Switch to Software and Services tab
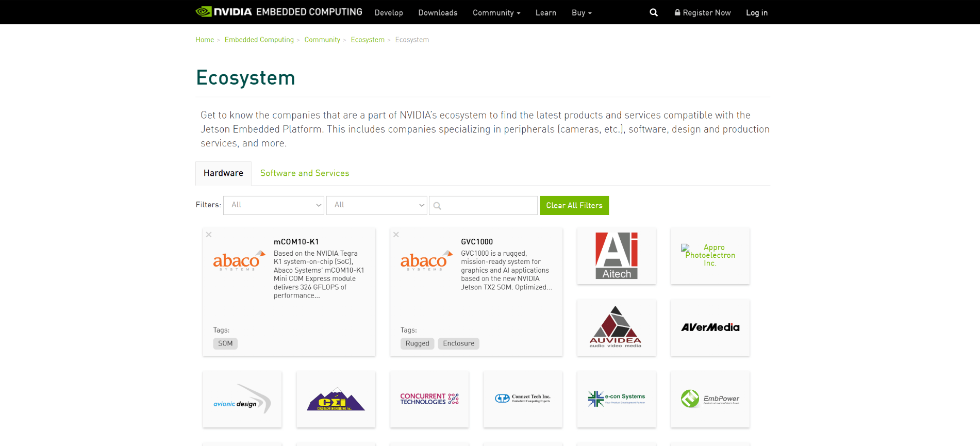 coord(305,173)
